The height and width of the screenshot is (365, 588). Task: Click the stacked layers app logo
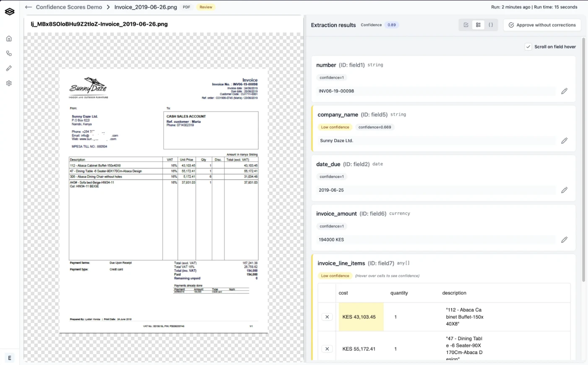10,12
